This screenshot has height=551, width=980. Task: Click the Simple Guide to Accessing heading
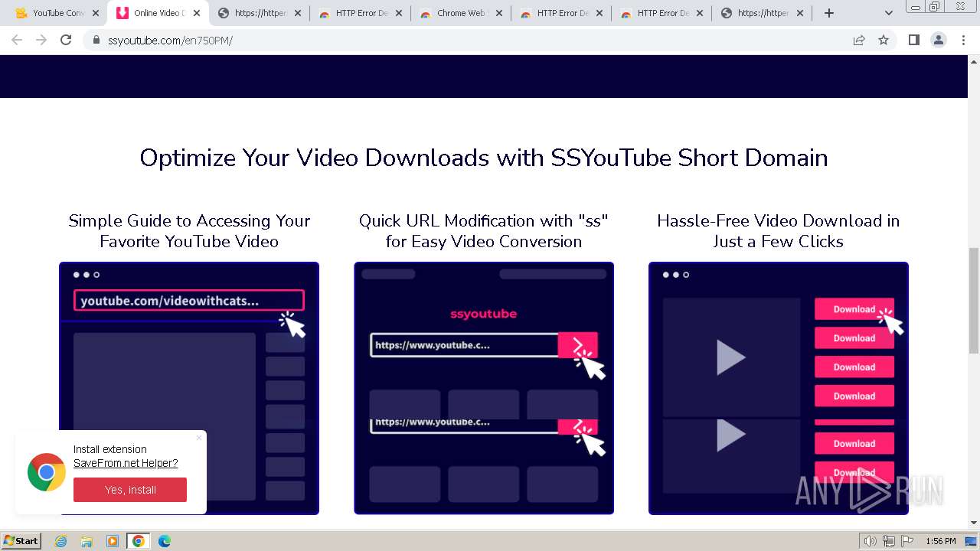pyautogui.click(x=189, y=231)
